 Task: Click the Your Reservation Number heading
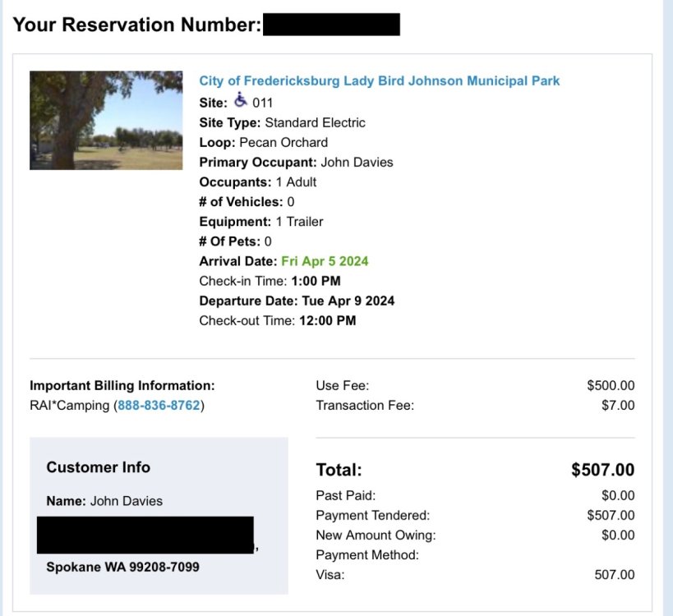136,25
